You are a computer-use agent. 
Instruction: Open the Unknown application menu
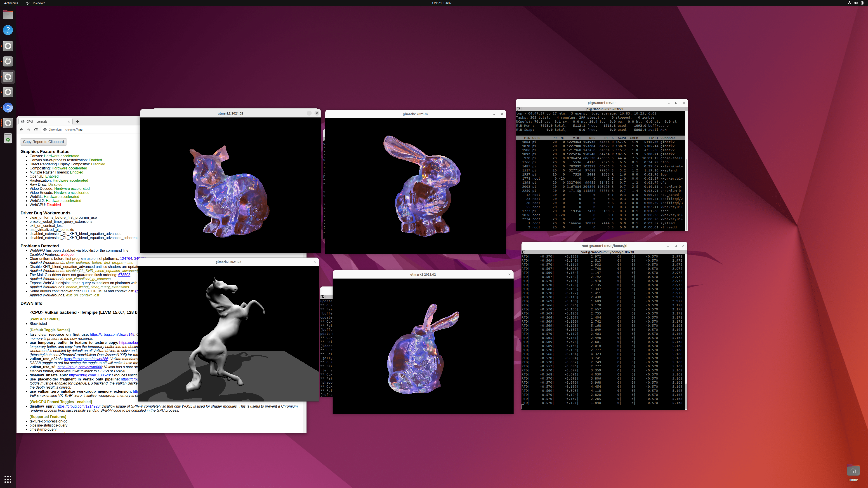(36, 3)
